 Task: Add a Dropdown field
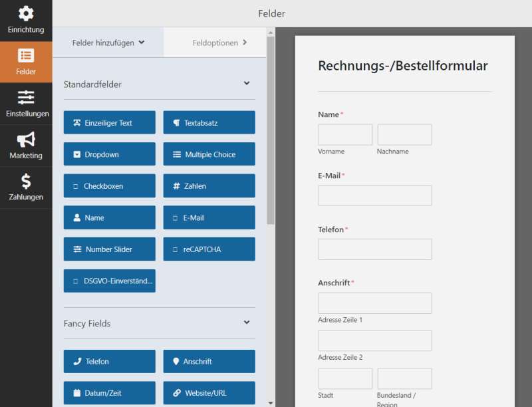tap(110, 154)
